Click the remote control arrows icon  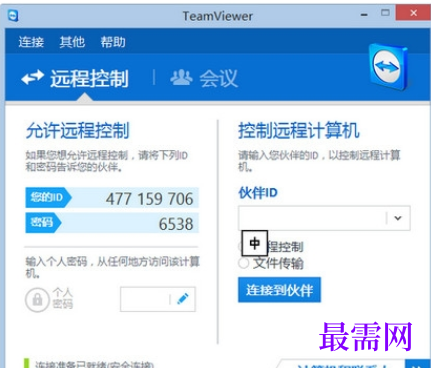(x=32, y=78)
